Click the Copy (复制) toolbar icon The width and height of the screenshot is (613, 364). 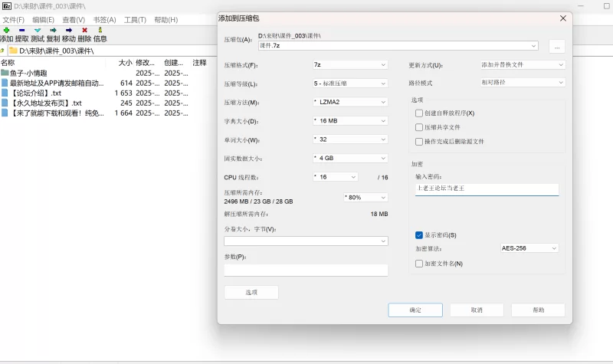(x=53, y=30)
